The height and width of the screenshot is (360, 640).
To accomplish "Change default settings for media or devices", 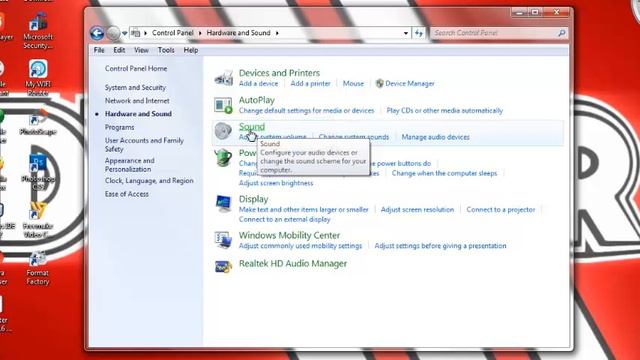I will click(x=307, y=111).
